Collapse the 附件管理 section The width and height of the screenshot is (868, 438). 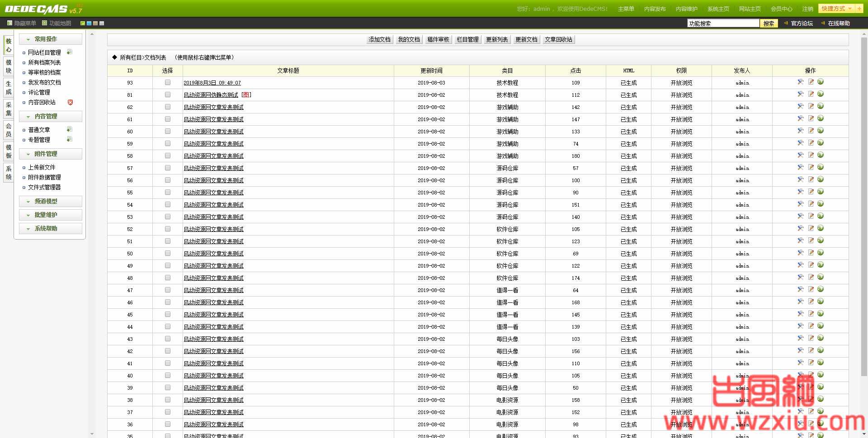point(51,154)
